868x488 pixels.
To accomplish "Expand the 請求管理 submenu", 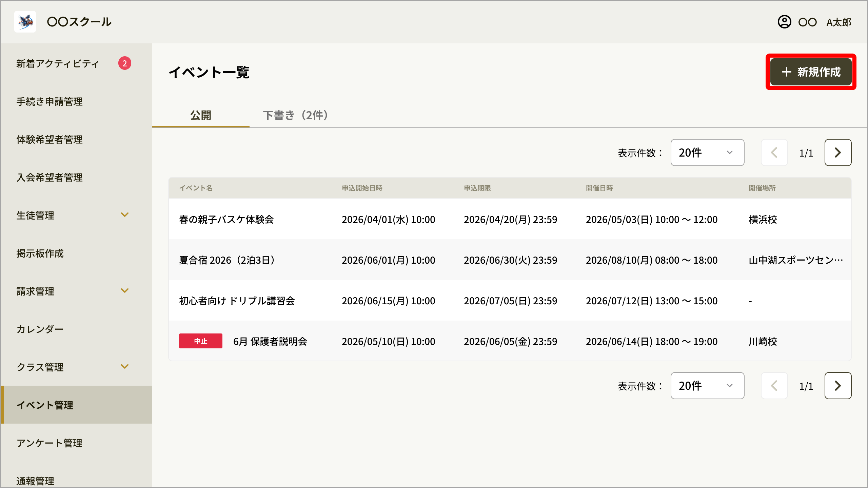I will coord(125,291).
